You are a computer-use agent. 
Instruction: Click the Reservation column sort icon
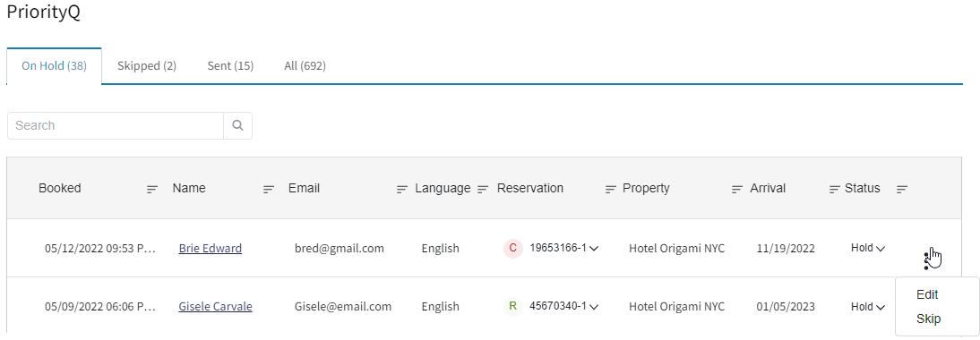pyautogui.click(x=611, y=189)
